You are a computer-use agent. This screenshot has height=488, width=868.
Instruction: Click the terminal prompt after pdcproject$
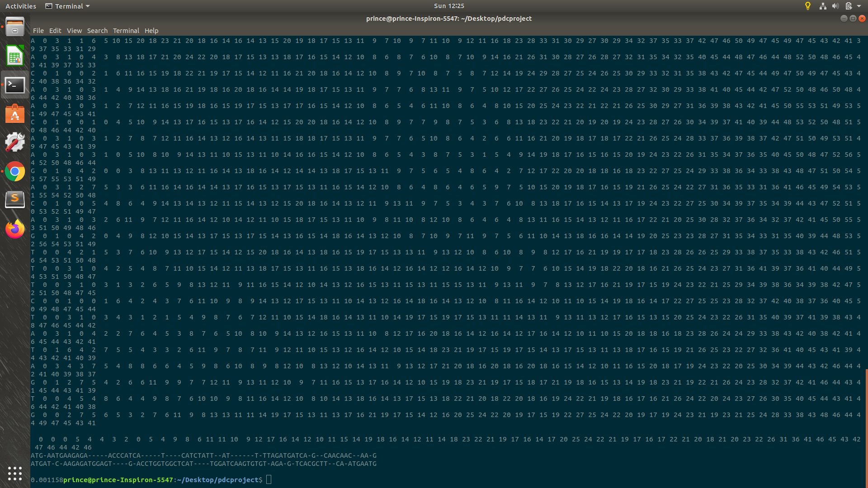click(x=268, y=479)
